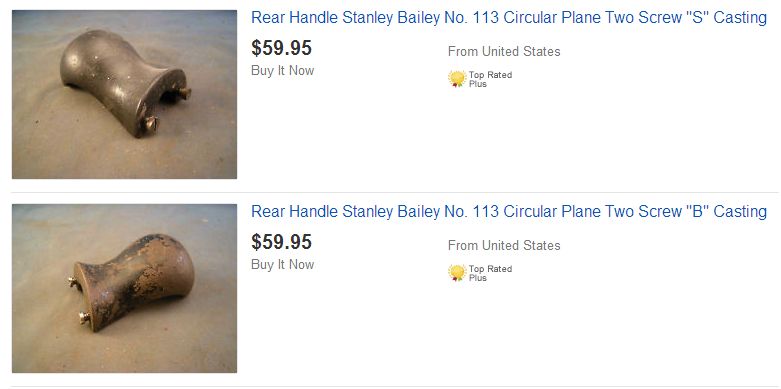Open the "S" Casting rear handle listing title
The height and width of the screenshot is (389, 781).
[509, 18]
